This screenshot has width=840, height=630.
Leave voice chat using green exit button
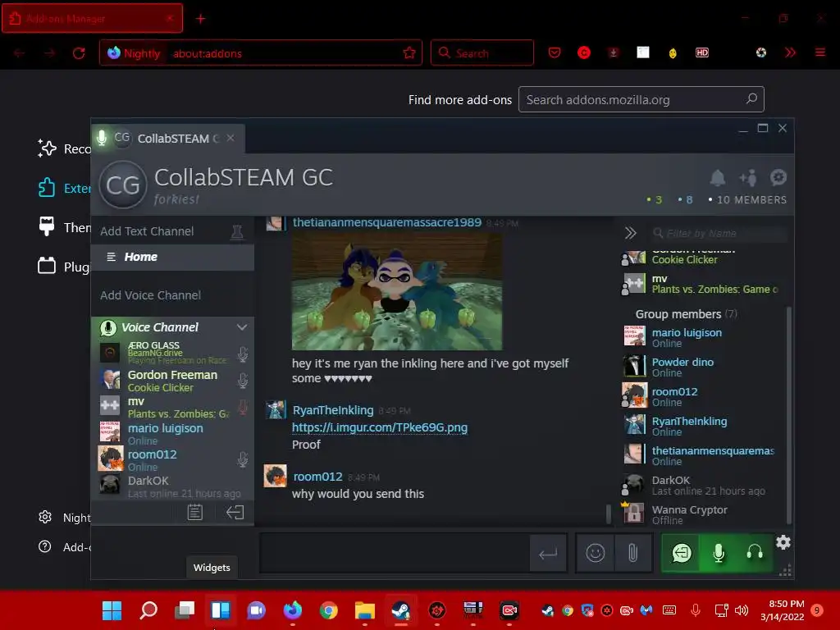682,553
